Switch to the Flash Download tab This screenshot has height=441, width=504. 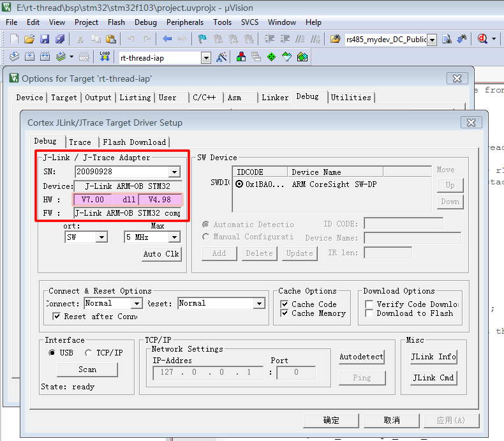pyautogui.click(x=134, y=142)
